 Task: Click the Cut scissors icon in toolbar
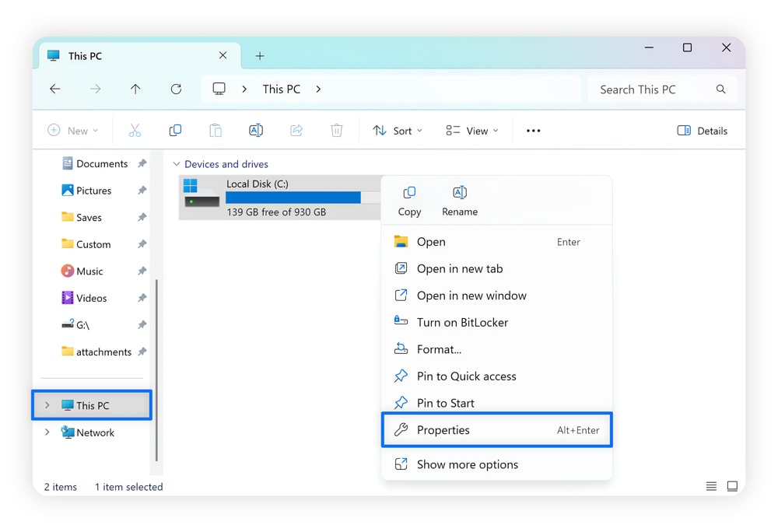[x=135, y=131]
